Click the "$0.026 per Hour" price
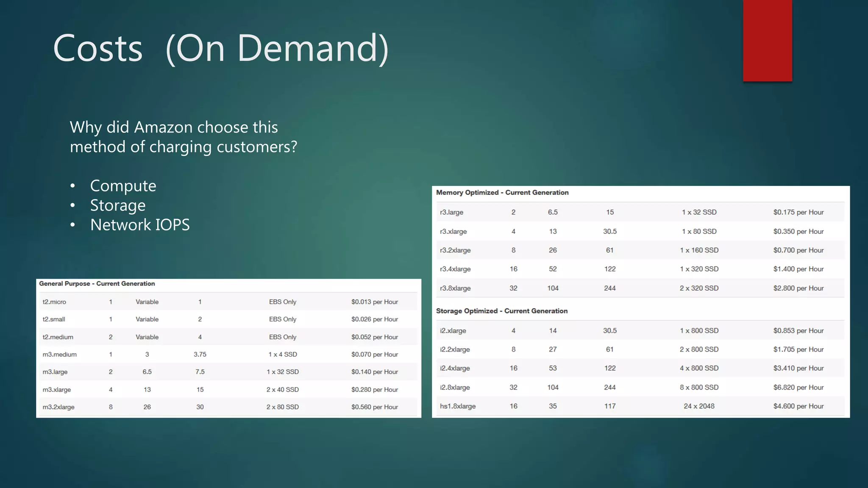Screen dimensions: 868x488 375,319
